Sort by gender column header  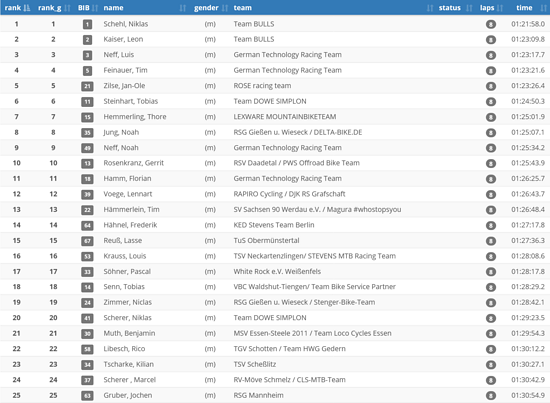pos(210,8)
